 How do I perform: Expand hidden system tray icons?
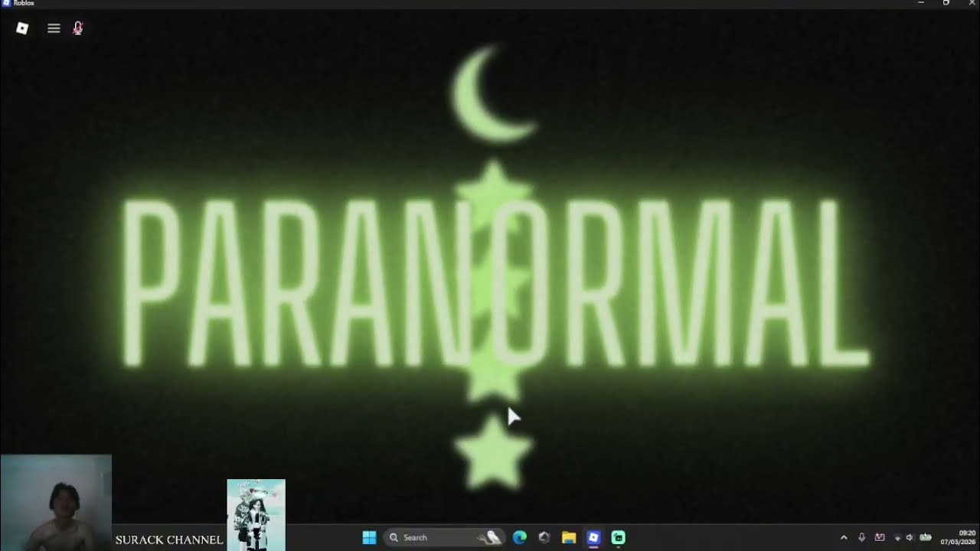click(844, 537)
